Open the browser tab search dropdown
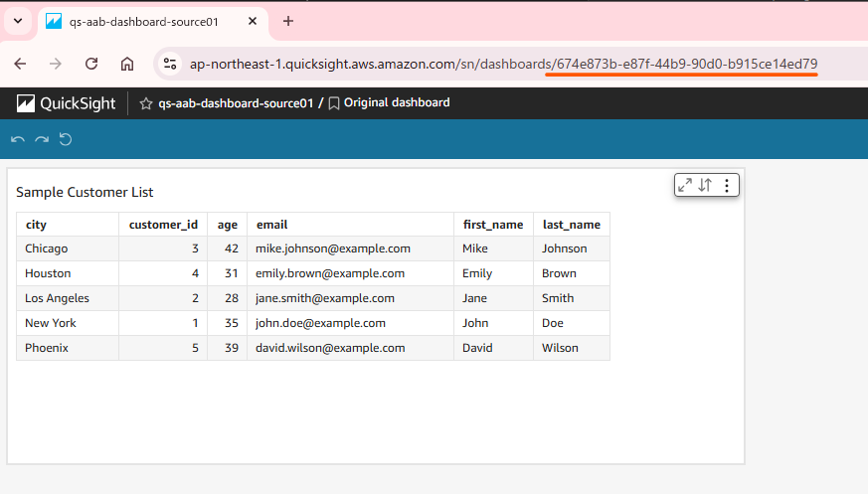 (x=18, y=21)
